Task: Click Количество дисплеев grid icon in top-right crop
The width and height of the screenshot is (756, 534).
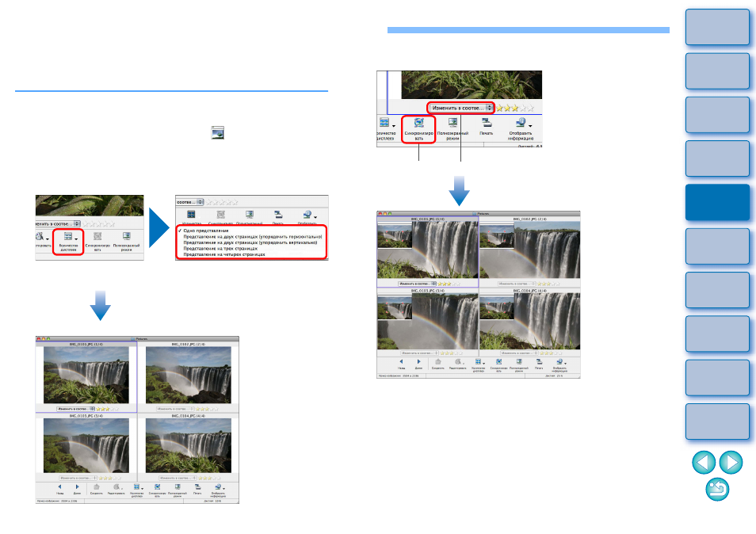Action: tap(384, 123)
